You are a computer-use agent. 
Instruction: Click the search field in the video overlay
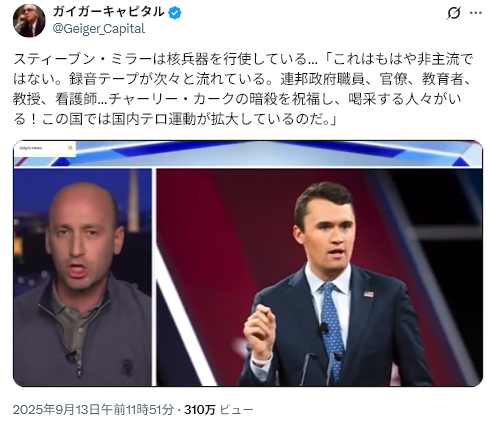[45, 148]
